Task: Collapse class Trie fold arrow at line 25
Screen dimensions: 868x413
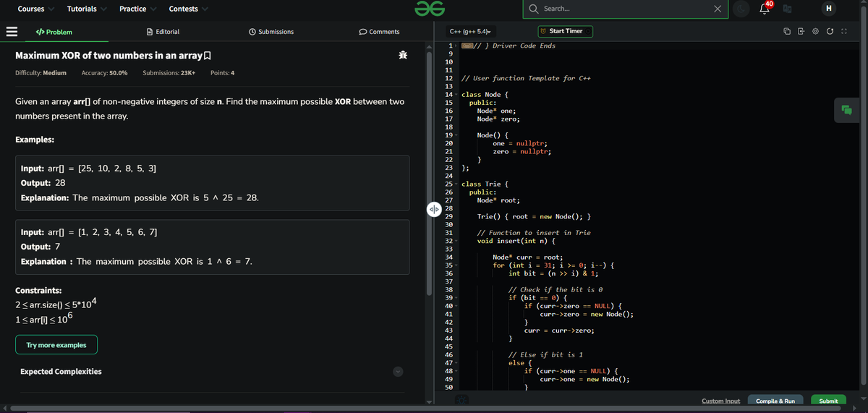Action: 457,184
